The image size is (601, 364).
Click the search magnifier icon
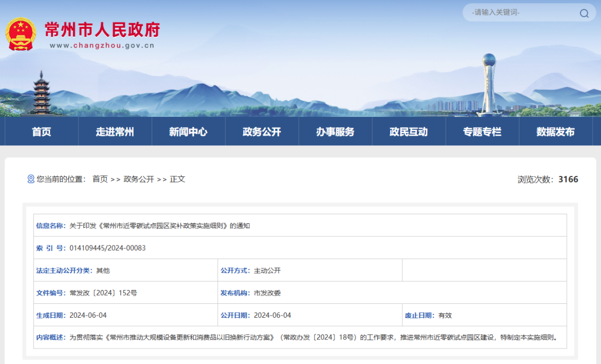pos(586,12)
